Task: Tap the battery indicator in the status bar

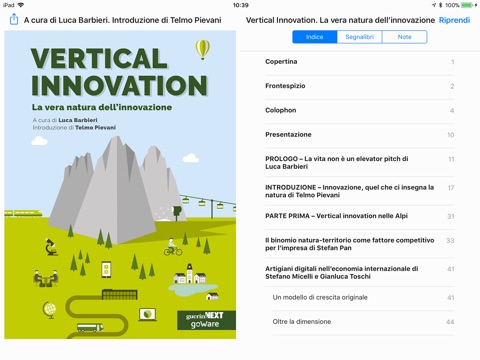Action: coord(467,5)
